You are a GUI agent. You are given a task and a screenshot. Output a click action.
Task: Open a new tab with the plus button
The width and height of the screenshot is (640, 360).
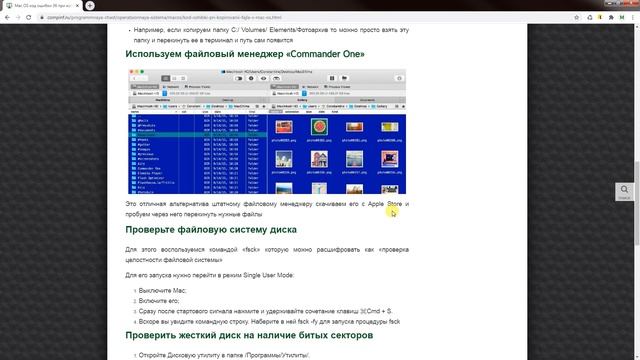point(90,6)
